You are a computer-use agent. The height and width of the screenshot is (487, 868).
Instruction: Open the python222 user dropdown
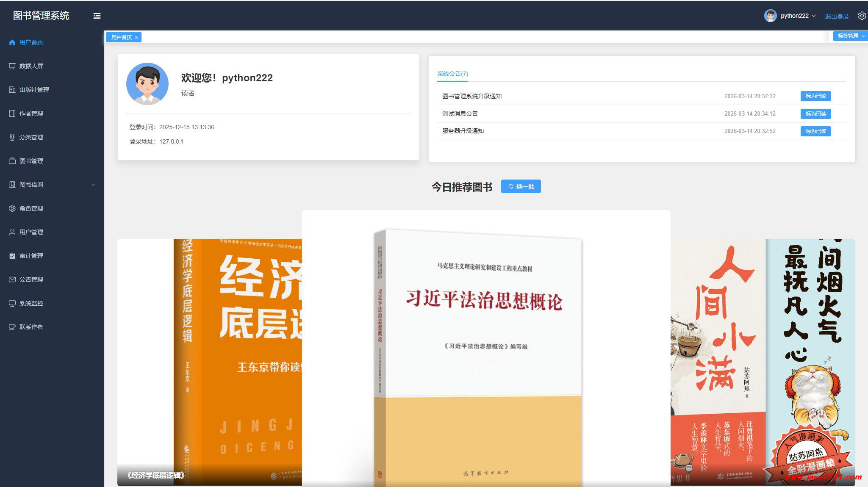point(790,16)
